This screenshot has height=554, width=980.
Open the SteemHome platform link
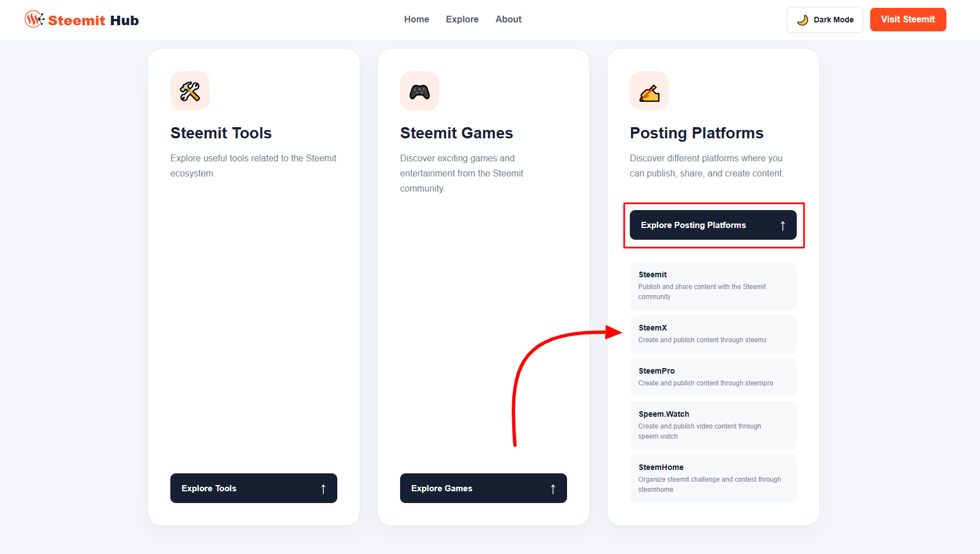point(713,478)
